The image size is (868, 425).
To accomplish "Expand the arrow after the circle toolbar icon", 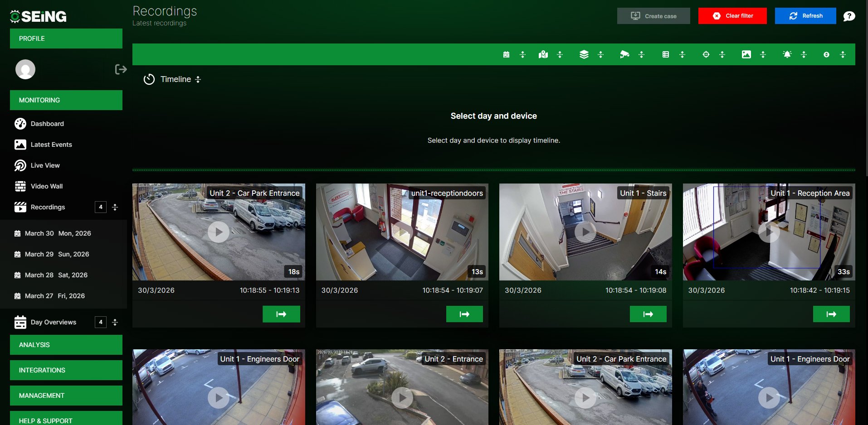I will coord(843,55).
